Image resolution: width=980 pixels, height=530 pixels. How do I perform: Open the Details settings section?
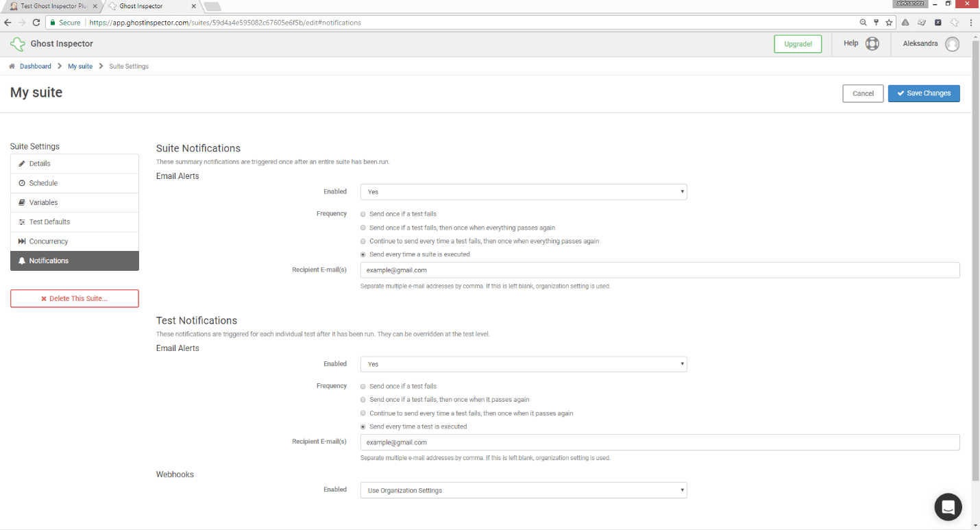pyautogui.click(x=75, y=164)
